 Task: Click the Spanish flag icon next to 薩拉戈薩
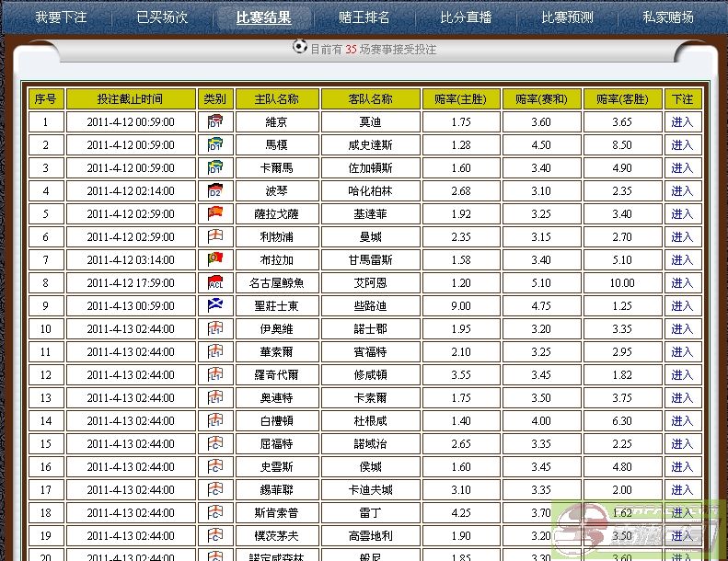click(x=215, y=213)
